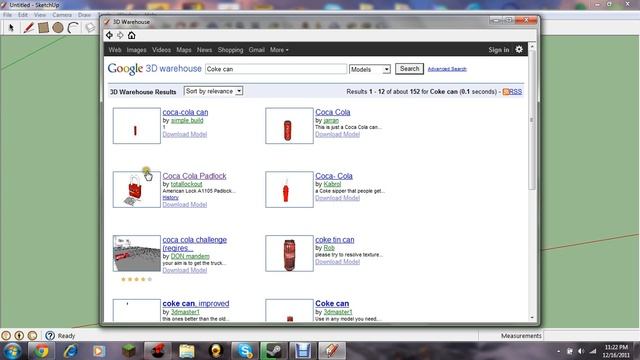The width and height of the screenshot is (640, 360).
Task: Activate the Circle tool in SketchUp toolbar
Action: (58, 28)
